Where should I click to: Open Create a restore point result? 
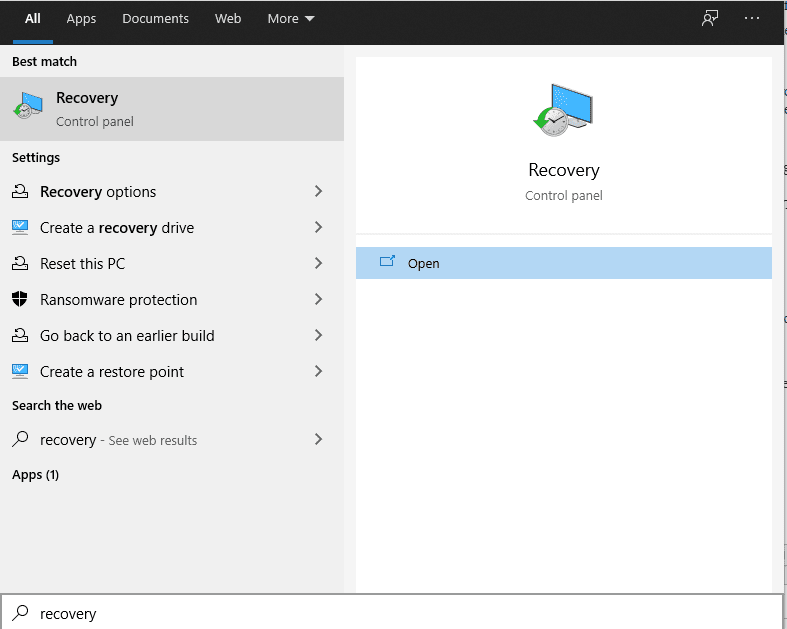point(172,371)
